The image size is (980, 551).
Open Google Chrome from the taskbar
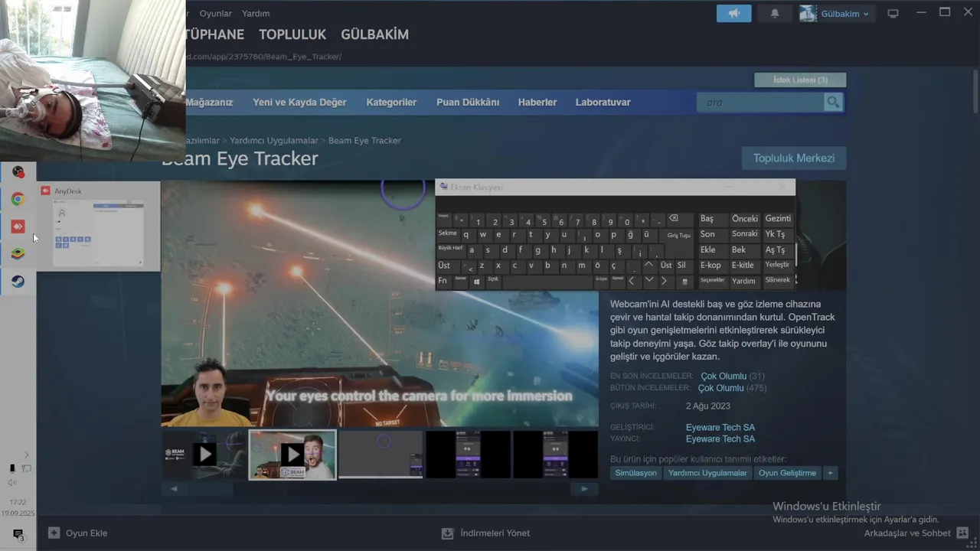18,199
